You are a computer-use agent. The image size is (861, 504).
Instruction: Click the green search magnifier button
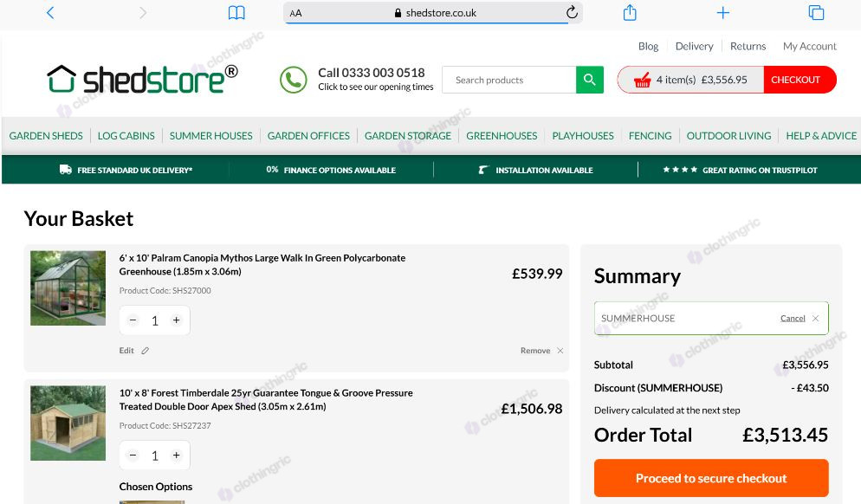point(590,80)
